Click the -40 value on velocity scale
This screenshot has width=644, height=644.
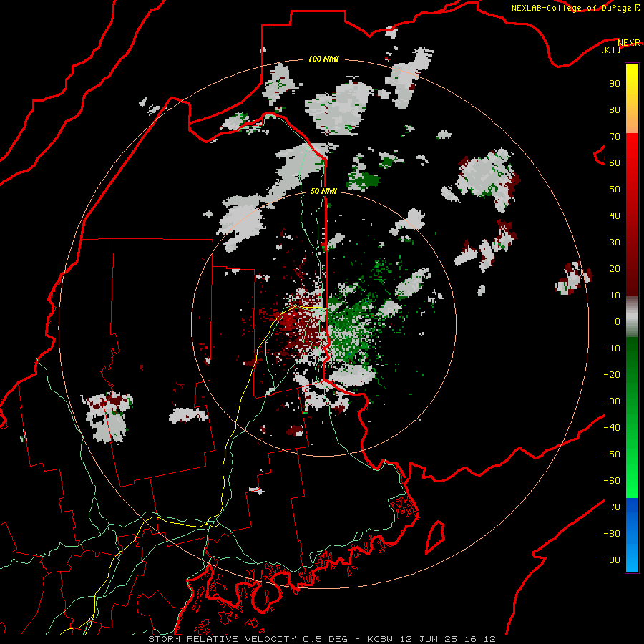tap(612, 428)
